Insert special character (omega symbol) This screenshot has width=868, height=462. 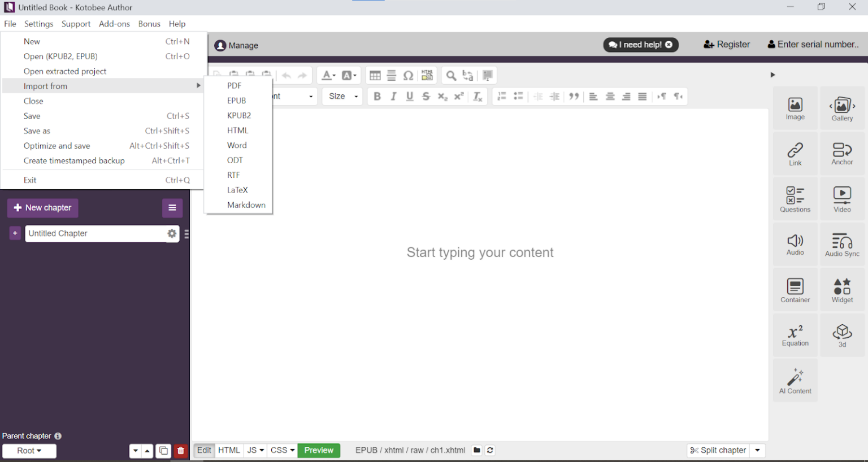pos(408,76)
